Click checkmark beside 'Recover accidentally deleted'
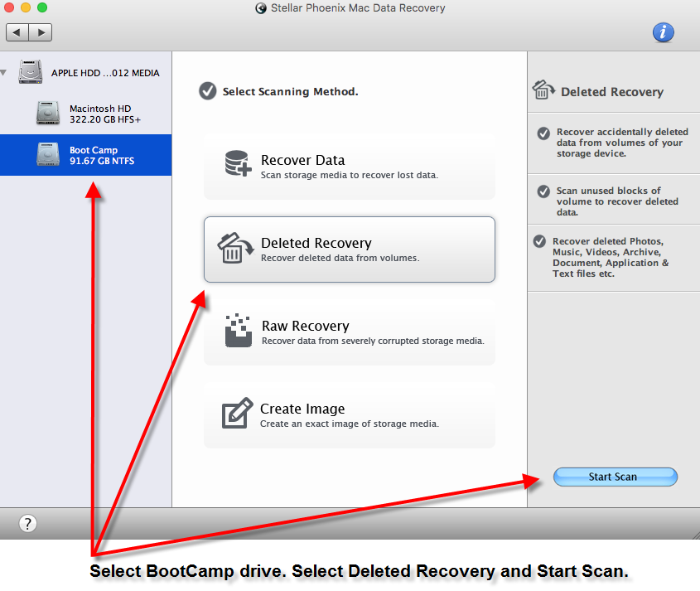The image size is (700, 591). [x=543, y=133]
